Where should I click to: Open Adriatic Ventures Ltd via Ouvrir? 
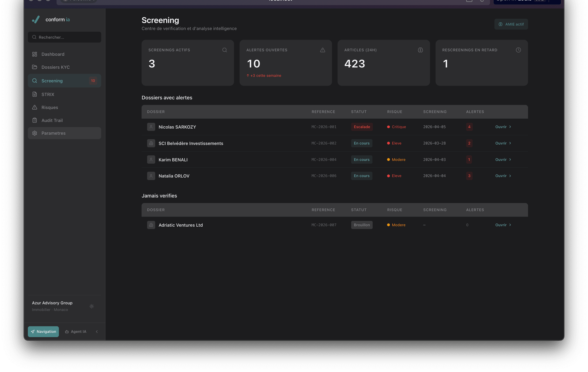pos(503,225)
